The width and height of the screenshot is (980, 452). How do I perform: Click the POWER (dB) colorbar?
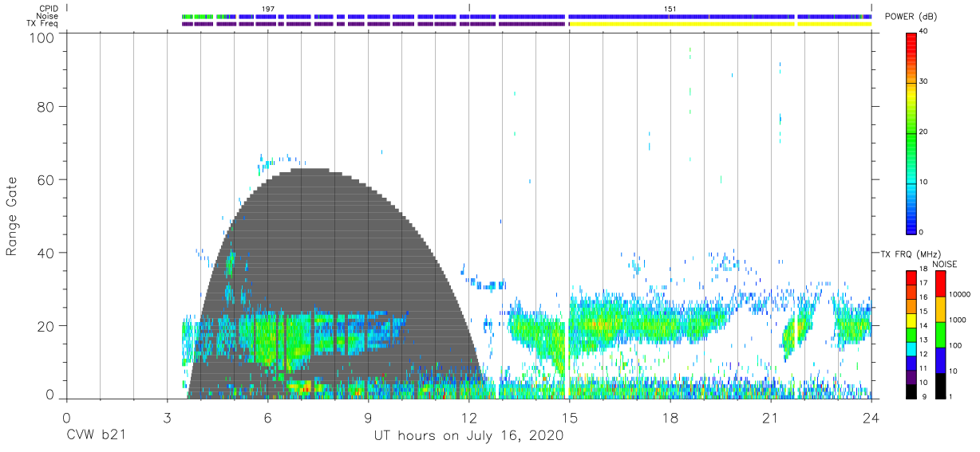pos(911,132)
